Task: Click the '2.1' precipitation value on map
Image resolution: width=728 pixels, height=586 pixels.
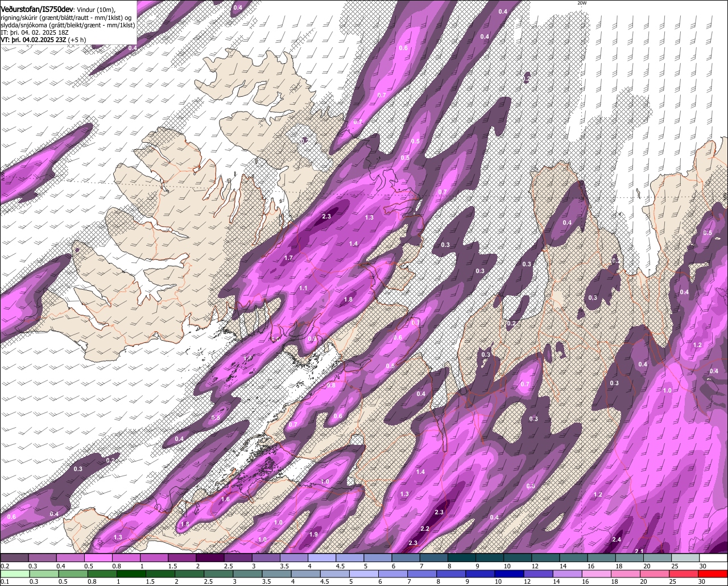Action: (639, 551)
